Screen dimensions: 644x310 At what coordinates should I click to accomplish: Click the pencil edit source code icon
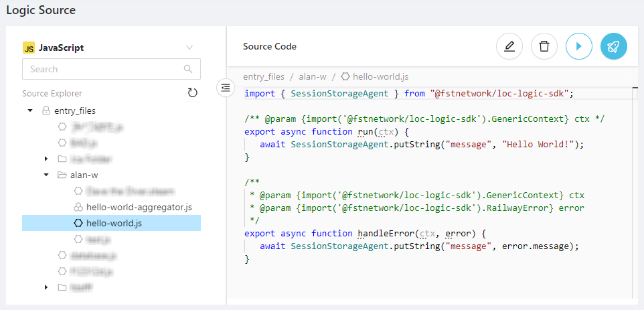tap(509, 47)
